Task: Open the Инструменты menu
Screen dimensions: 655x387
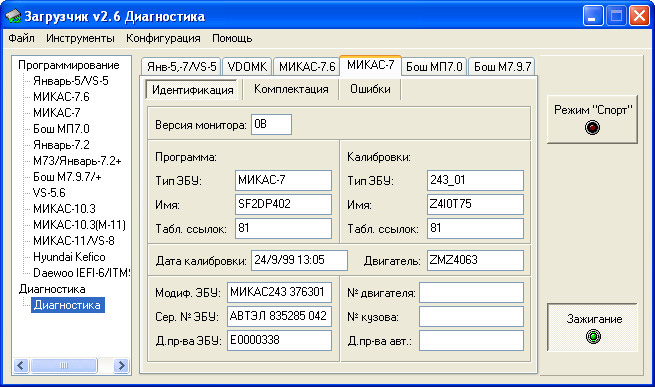Action: pos(80,38)
